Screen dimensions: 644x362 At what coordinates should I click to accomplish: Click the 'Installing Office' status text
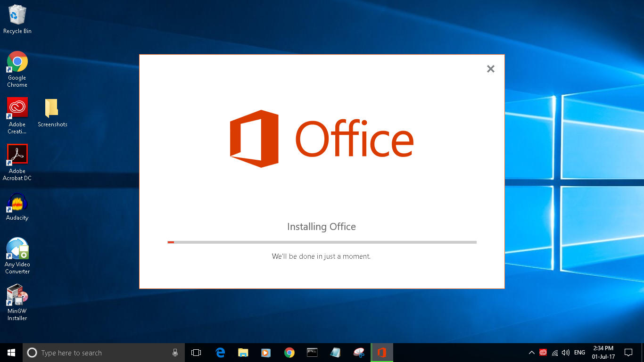322,227
